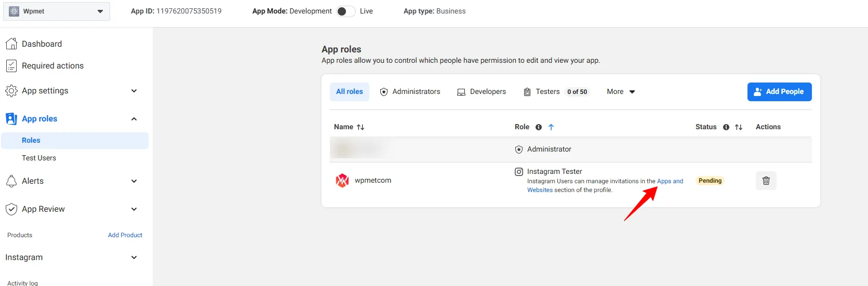Open Dashboard from the sidebar
This screenshot has height=286, width=868.
click(42, 44)
